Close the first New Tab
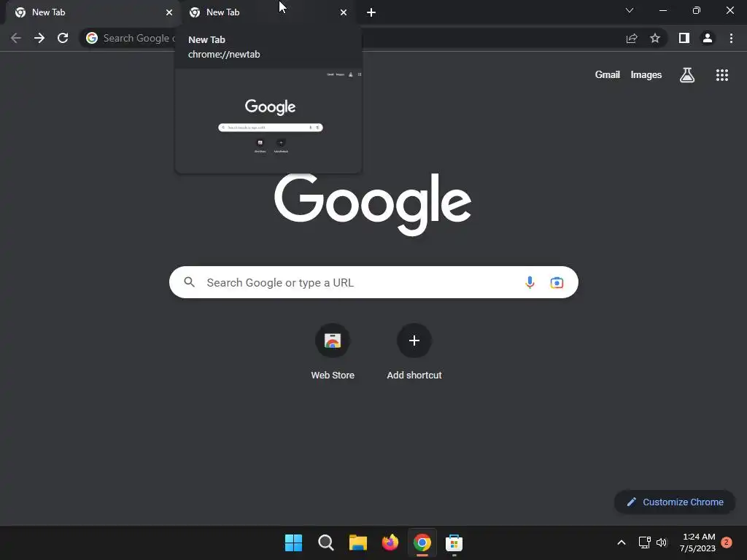 [x=169, y=12]
